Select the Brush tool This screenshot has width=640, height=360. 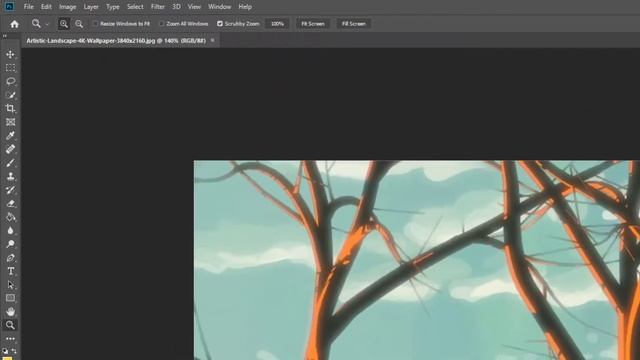click(x=10, y=163)
